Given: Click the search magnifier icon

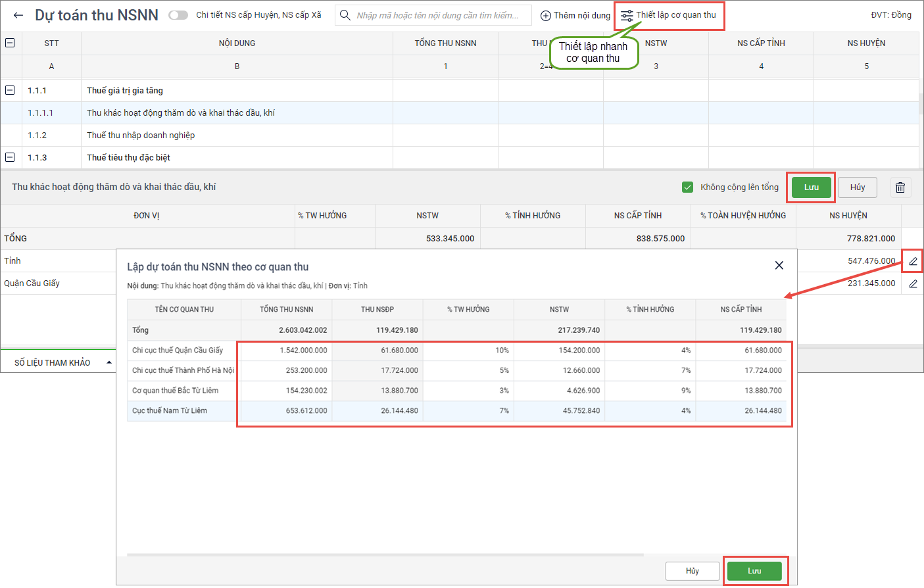Looking at the screenshot, I should click(345, 15).
